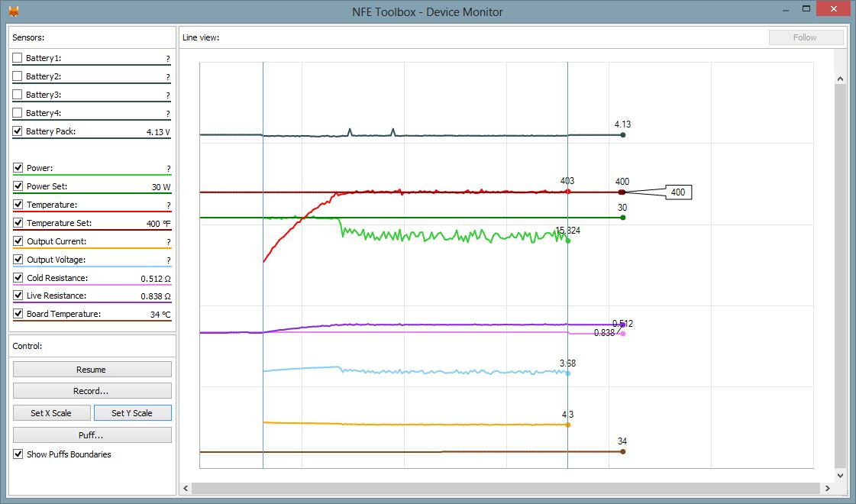Click the horizontal scrollbar right arrow
The width and height of the screenshot is (856, 504).
click(x=828, y=488)
